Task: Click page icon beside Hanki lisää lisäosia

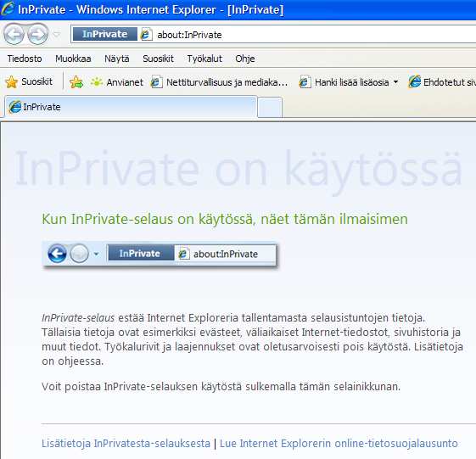Action: point(305,82)
